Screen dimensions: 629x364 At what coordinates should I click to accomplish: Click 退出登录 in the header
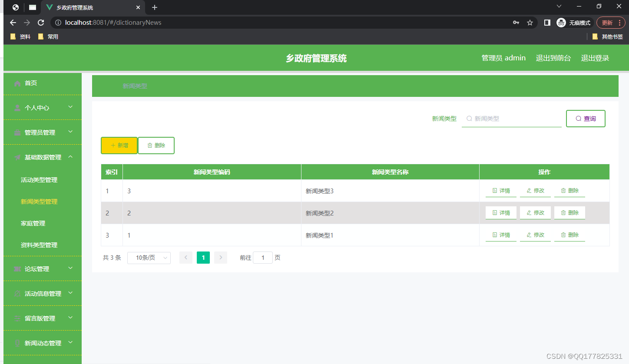[x=595, y=58]
